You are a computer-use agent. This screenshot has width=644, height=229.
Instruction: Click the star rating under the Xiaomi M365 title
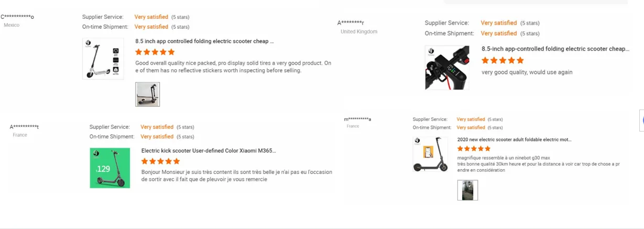click(161, 161)
